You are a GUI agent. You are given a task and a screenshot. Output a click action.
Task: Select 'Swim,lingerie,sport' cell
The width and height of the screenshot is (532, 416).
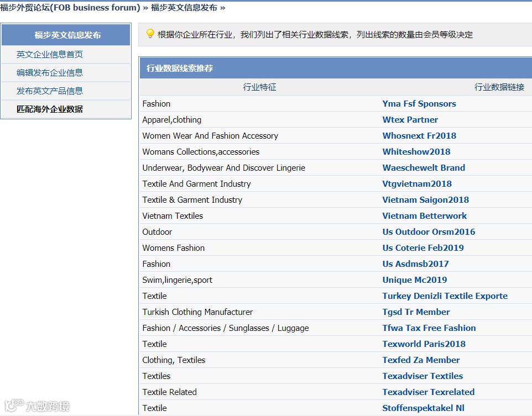[x=177, y=280]
